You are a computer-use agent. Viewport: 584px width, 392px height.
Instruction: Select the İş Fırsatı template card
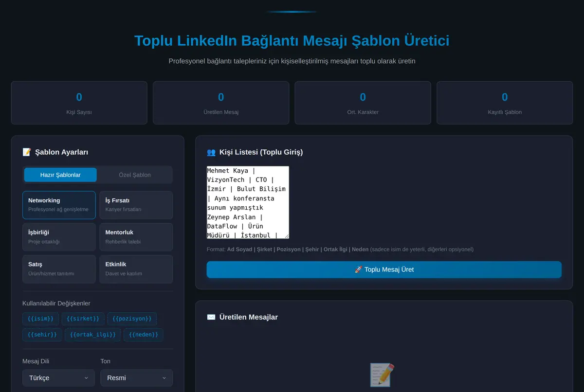(136, 205)
